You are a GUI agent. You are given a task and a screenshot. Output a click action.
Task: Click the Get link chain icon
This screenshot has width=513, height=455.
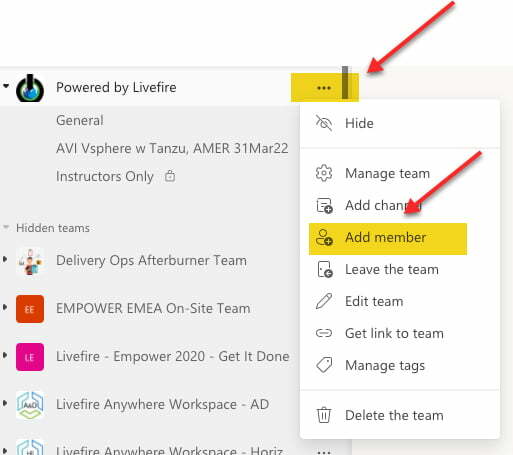coord(324,333)
